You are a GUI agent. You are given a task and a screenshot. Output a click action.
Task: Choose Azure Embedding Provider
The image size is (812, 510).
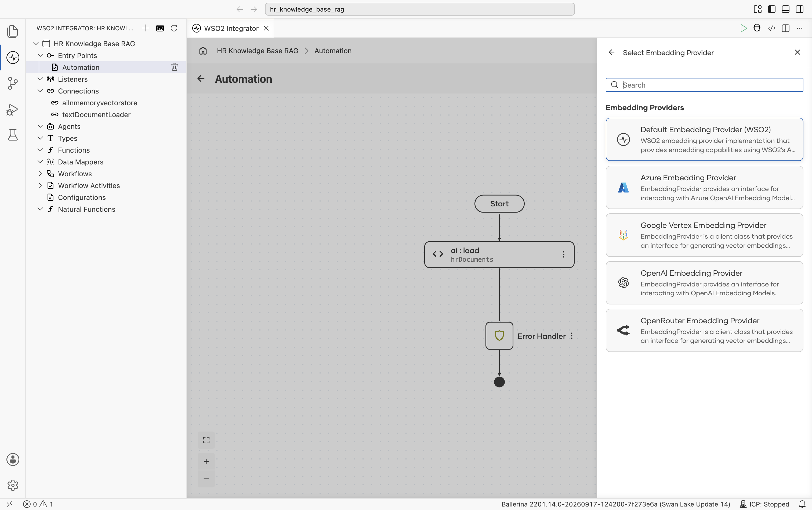(704, 187)
